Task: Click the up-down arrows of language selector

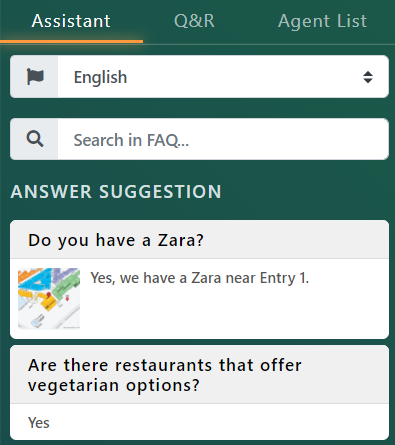Action: tap(368, 77)
